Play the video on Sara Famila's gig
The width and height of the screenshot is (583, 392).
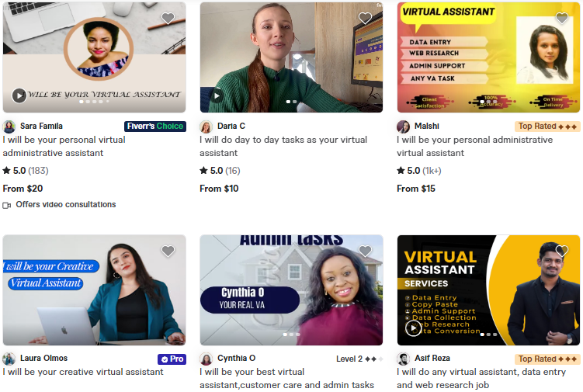coord(19,95)
